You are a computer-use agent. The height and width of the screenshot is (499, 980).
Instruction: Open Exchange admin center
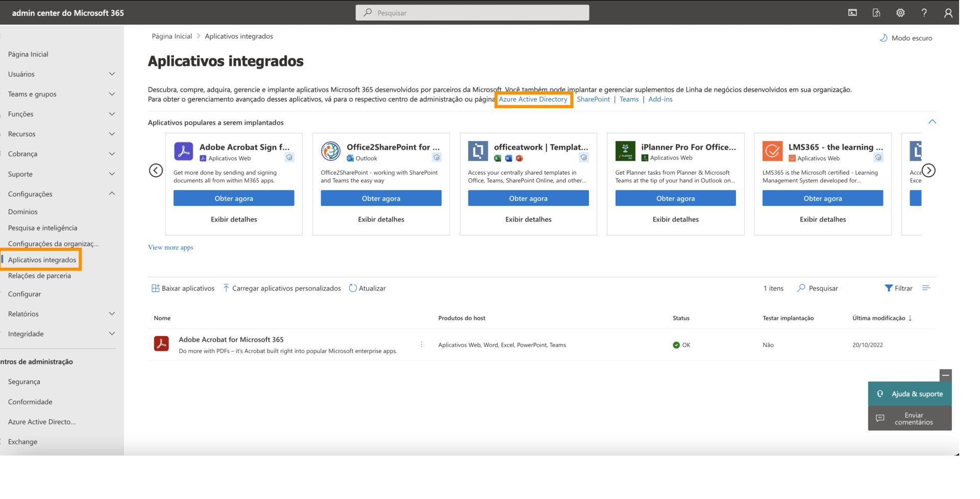22,442
